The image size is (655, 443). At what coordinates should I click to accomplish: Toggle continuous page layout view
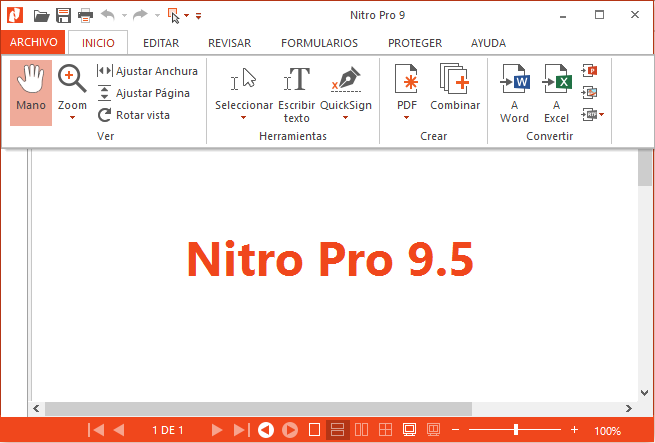[x=338, y=430]
